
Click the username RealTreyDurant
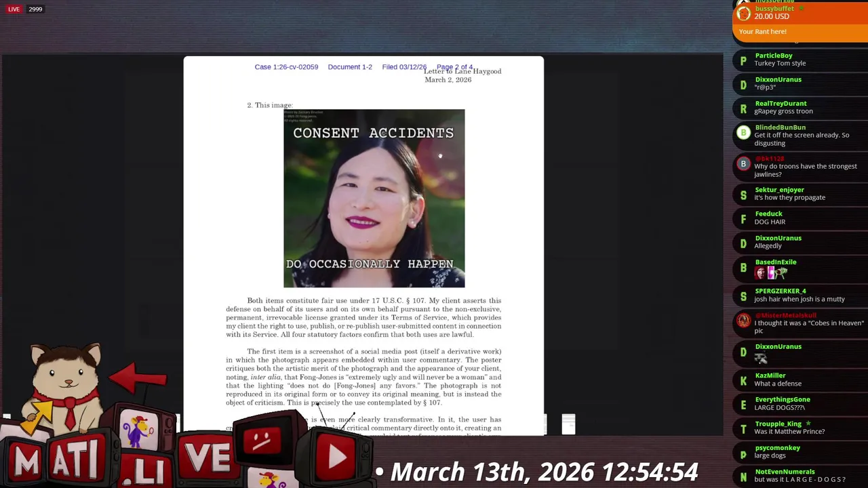pos(781,104)
